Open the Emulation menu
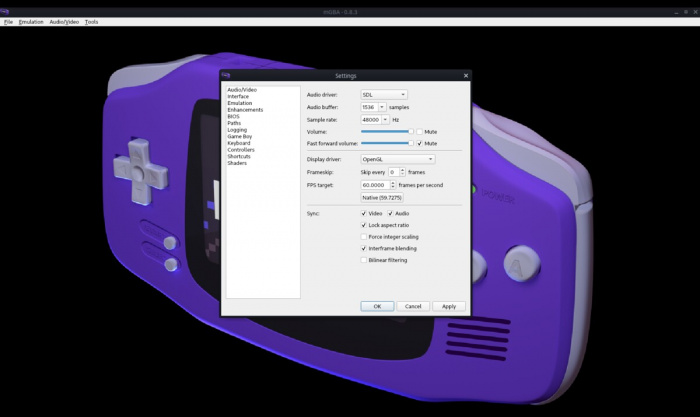The height and width of the screenshot is (417, 700). pyautogui.click(x=31, y=21)
